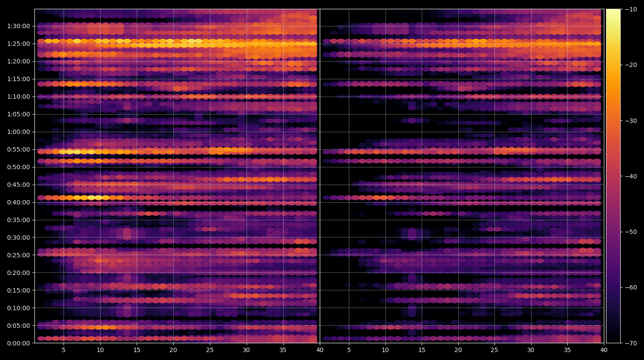
Task: Click the 0:10:00 time axis label
Action: [x=19, y=308]
